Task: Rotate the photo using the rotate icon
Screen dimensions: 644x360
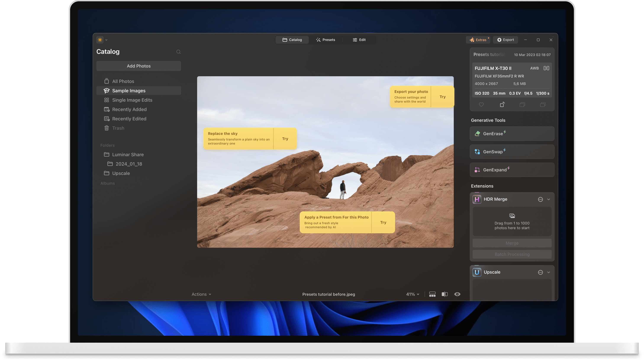Action: [x=502, y=105]
